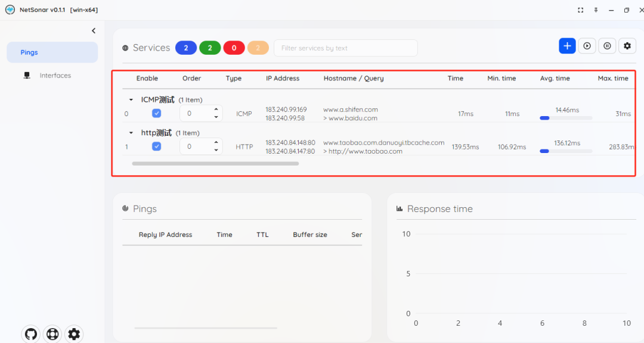Viewport: 644px width, 343px height.
Task: Sort by Max. time column header
Action: pos(613,79)
